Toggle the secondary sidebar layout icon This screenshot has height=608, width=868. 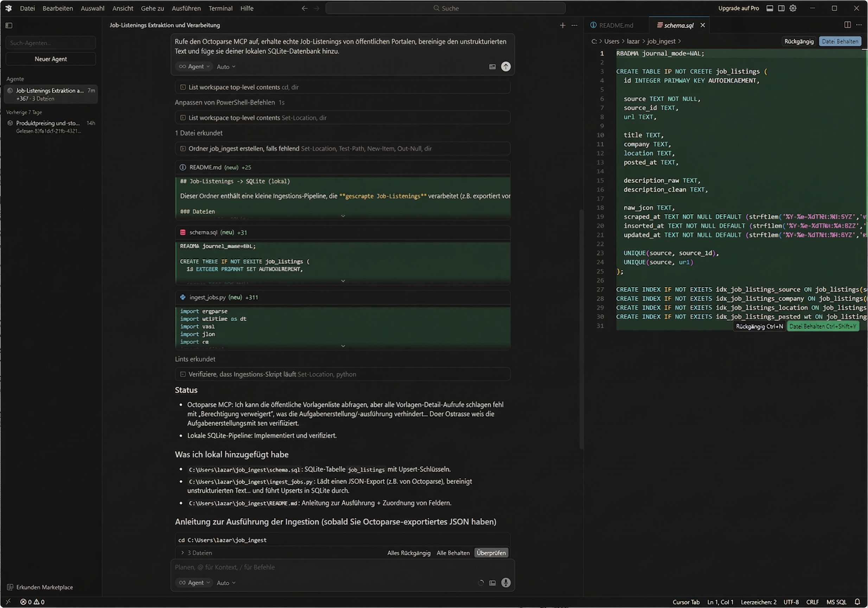pos(782,8)
